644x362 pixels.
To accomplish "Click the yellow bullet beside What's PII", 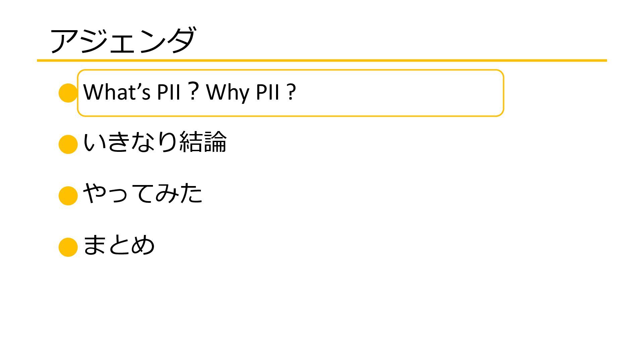I will coord(68,93).
